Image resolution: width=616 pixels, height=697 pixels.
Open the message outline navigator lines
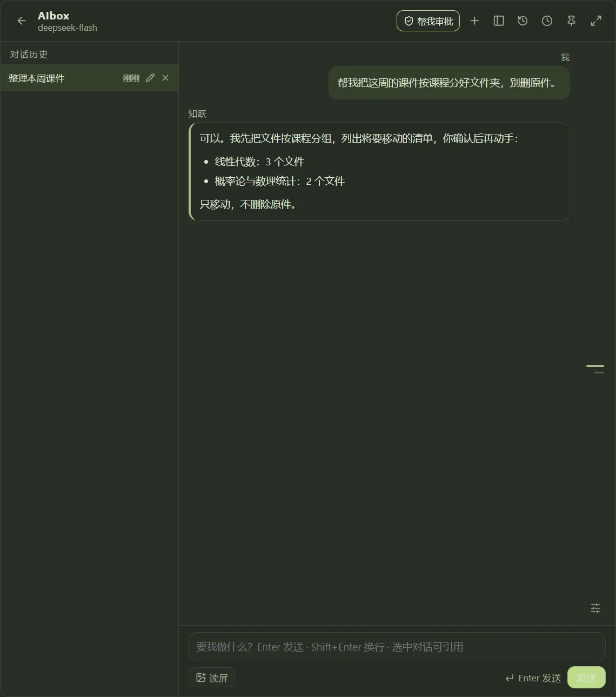(595, 370)
